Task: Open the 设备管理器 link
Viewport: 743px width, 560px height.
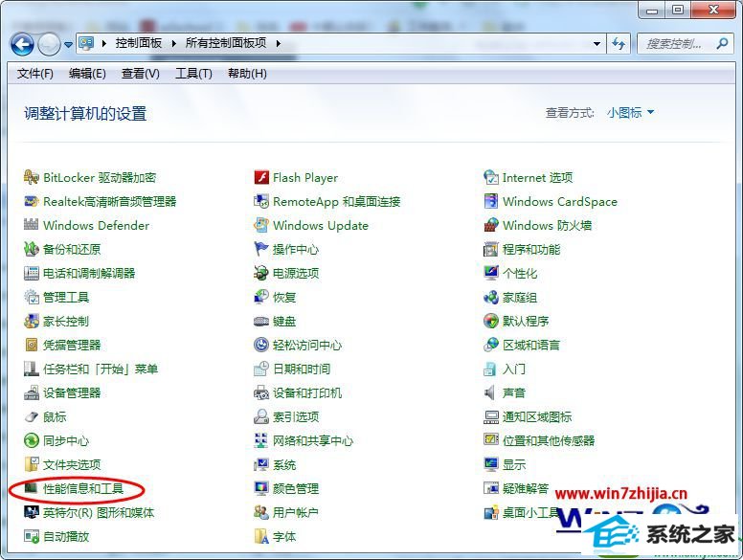Action: [72, 392]
